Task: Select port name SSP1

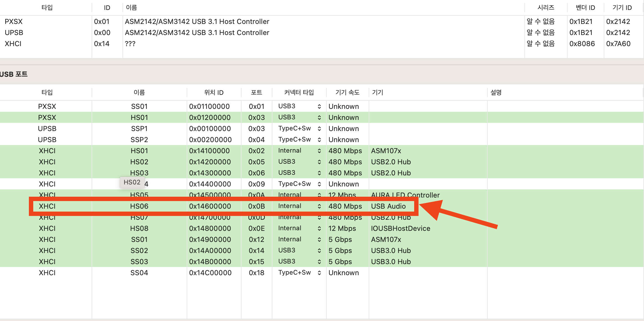Action: point(139,129)
